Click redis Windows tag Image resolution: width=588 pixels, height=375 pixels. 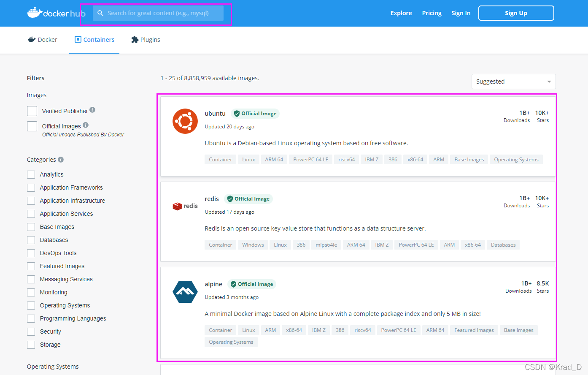coord(253,245)
